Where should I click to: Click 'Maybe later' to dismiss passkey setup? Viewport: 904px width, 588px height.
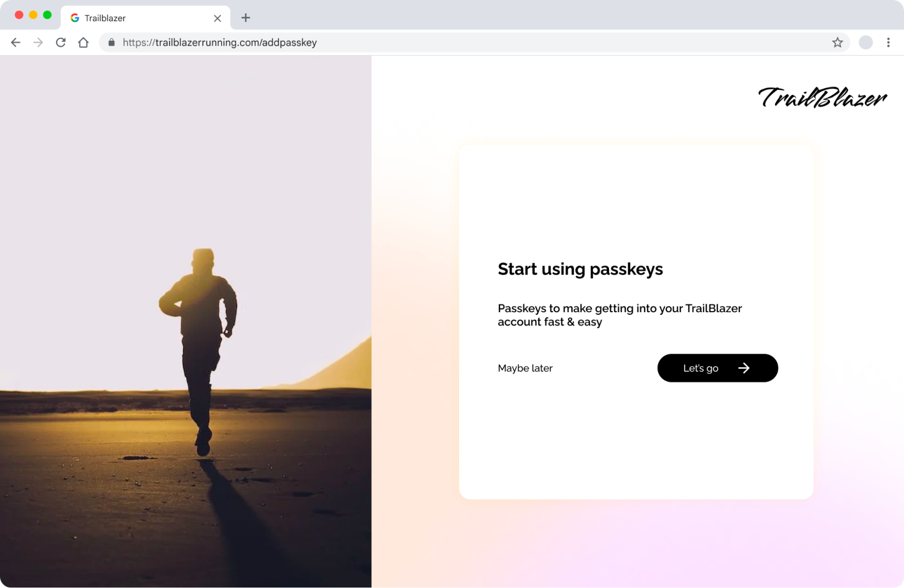[x=525, y=368]
